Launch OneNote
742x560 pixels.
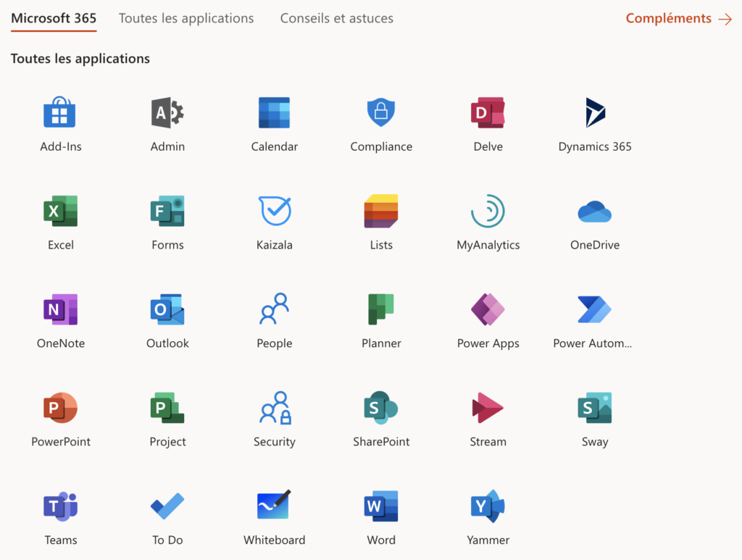point(60,309)
